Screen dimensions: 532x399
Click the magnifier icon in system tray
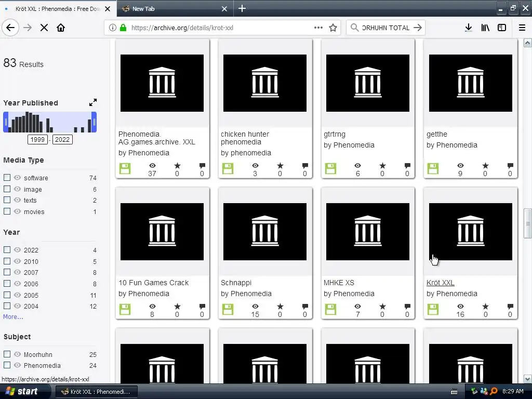(x=494, y=391)
